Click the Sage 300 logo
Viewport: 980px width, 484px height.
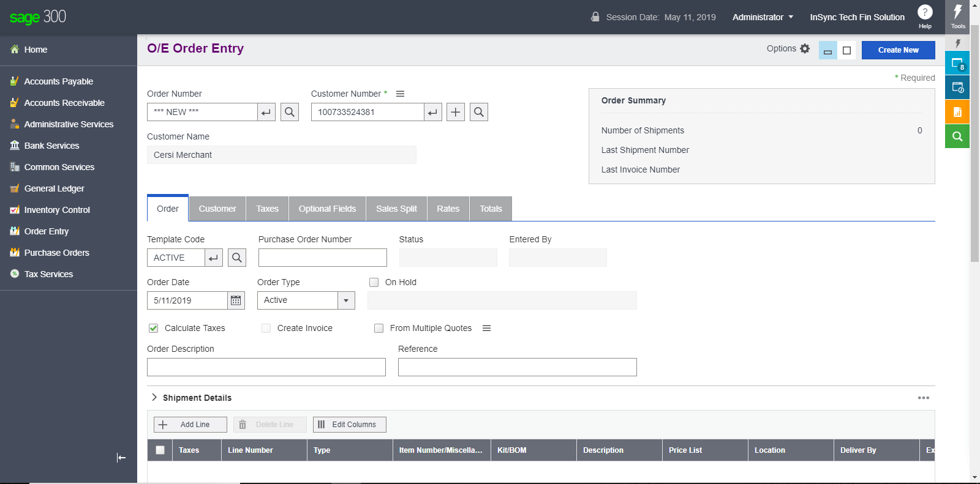pos(37,17)
